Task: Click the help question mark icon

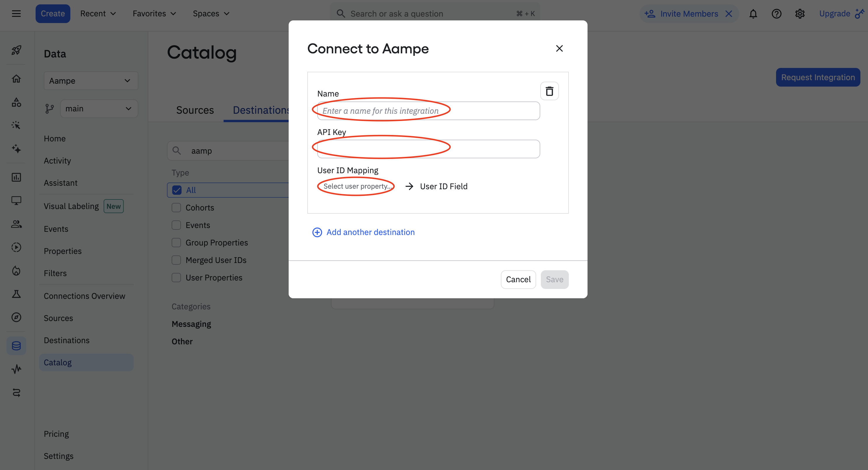Action: 776,14
